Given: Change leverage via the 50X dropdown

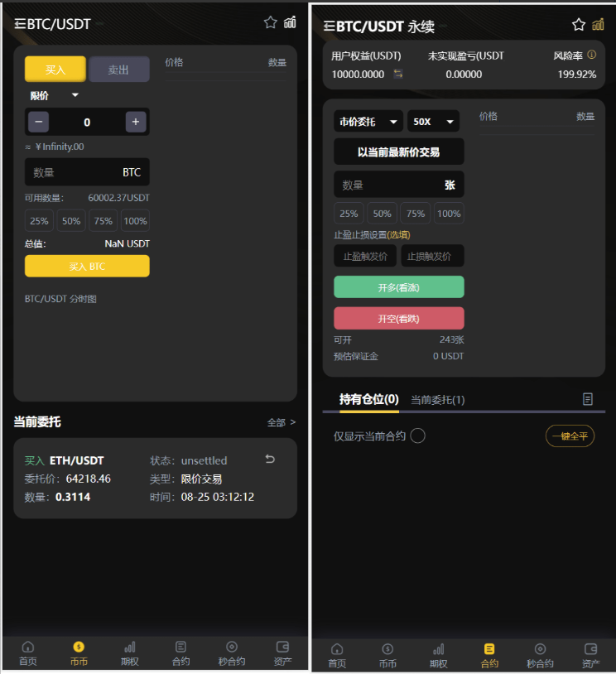Looking at the screenshot, I should coord(433,122).
